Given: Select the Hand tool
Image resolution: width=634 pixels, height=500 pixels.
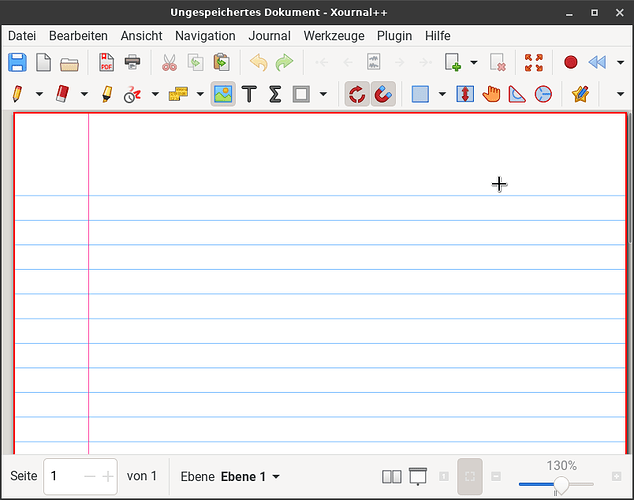Looking at the screenshot, I should point(491,94).
